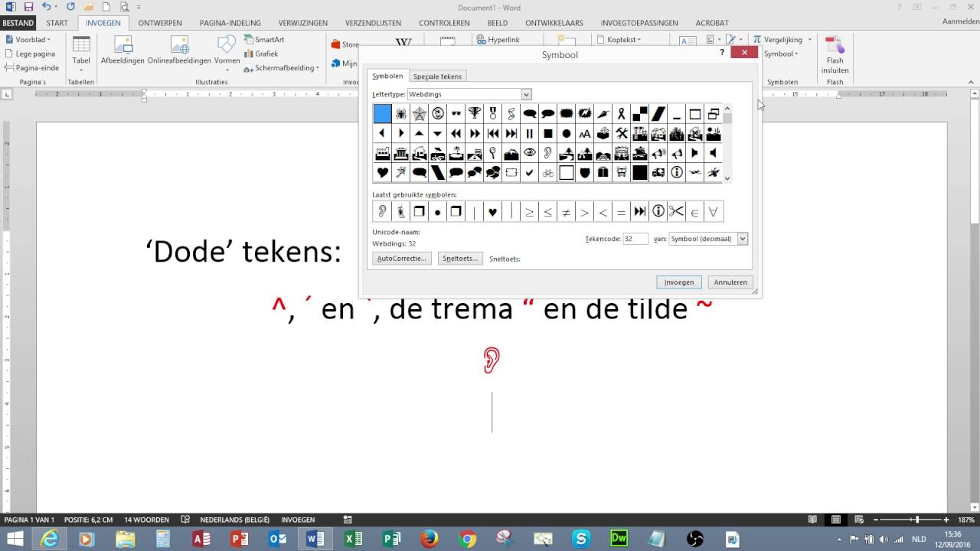
Task: Click the Sneltoets... button
Action: click(460, 259)
